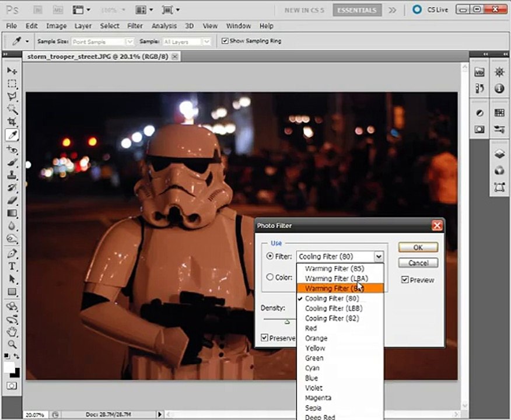Select the Eyedropper tool in toolbox

[12, 135]
